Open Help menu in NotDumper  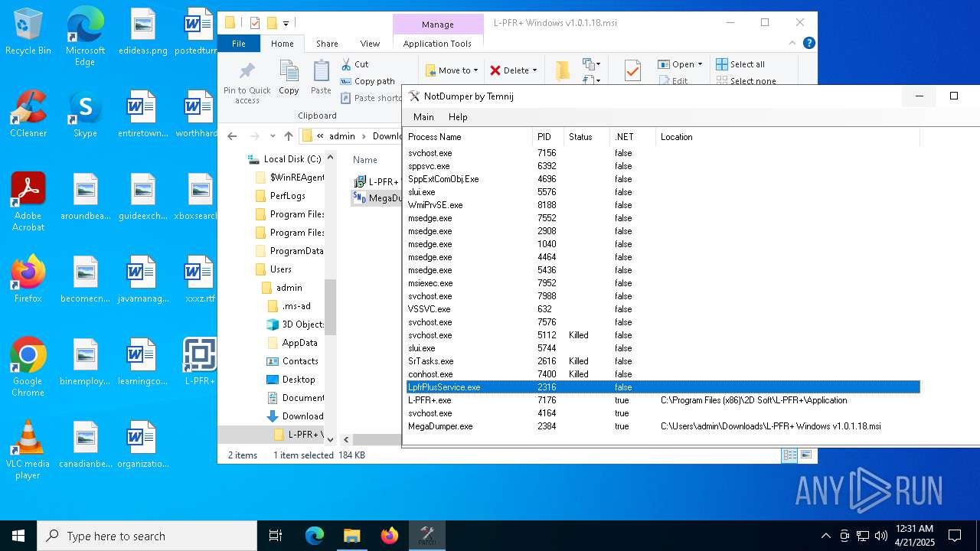458,117
